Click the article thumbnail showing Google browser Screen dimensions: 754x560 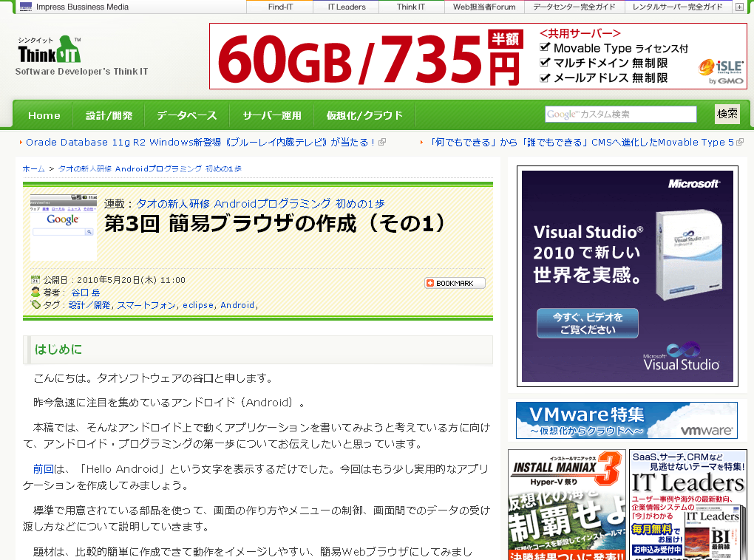tap(64, 228)
